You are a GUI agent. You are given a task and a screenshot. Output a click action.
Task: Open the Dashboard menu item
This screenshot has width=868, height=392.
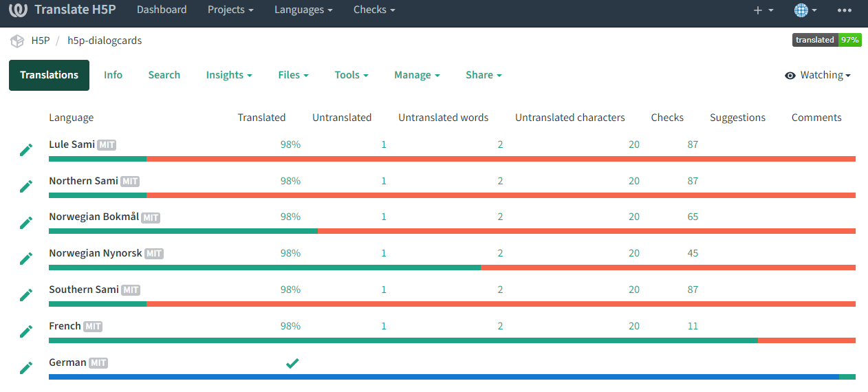point(162,10)
